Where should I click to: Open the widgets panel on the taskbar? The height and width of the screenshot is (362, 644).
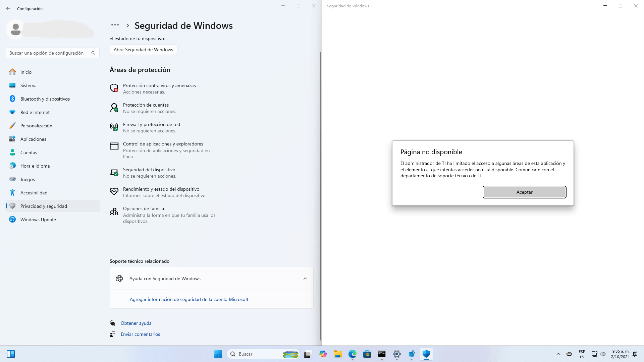point(11,354)
